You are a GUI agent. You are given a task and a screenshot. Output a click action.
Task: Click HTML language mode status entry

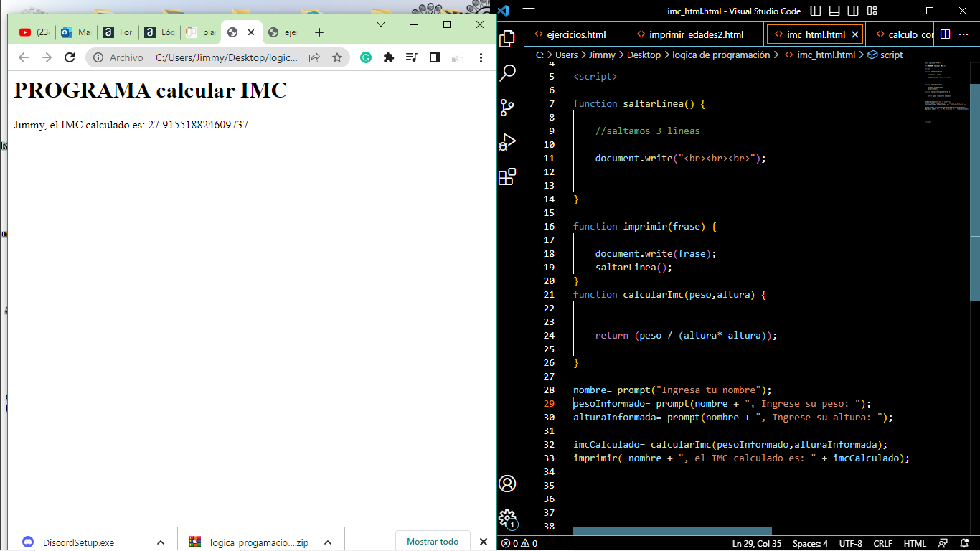tap(915, 543)
